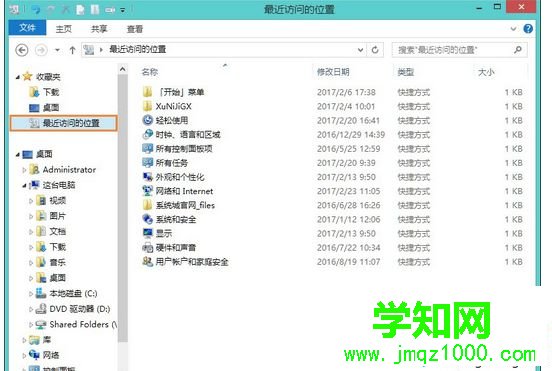
Task: Select 最近访问的位置 in the sidebar
Action: click(64, 123)
